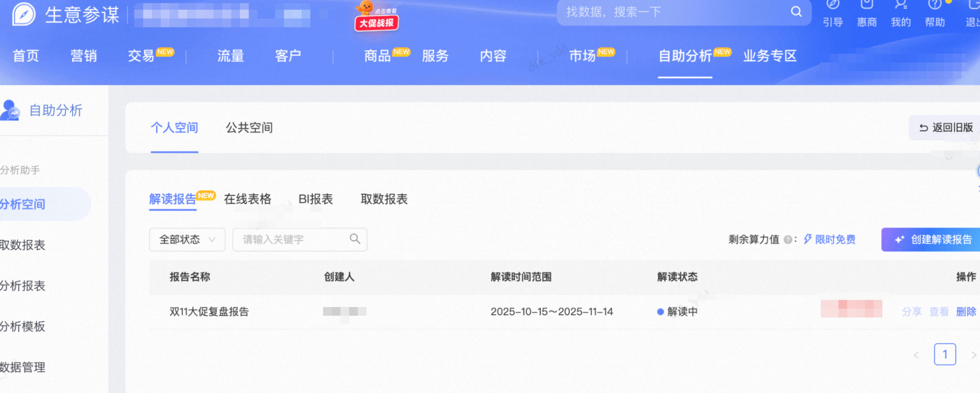The image size is (980, 393).
Task: Click the 分析助手 sidebar section label
Action: [x=20, y=170]
